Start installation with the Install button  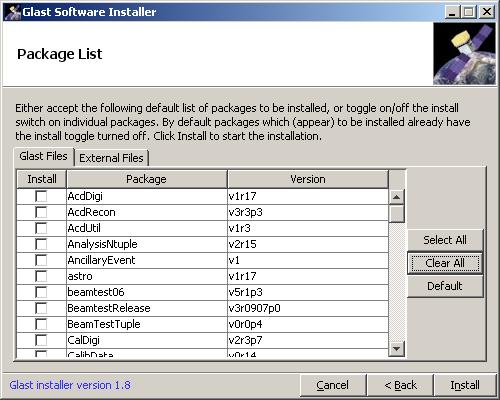465,385
